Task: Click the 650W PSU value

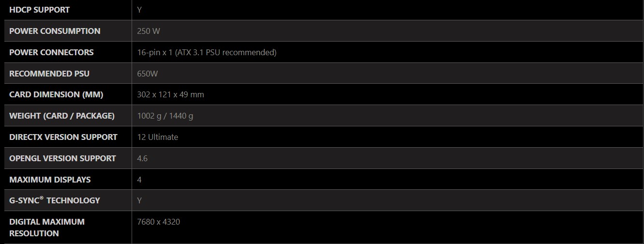Action: pos(147,74)
